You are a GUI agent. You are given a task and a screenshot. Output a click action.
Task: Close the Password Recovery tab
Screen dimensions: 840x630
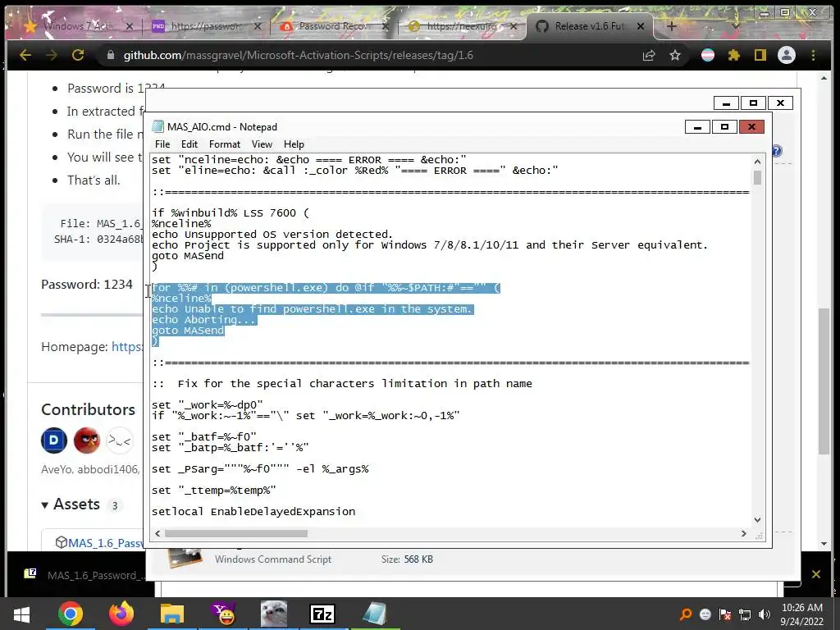pos(386,25)
